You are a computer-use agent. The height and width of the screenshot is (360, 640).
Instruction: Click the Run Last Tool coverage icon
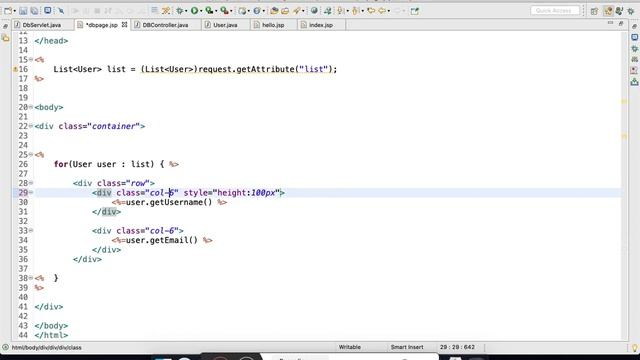click(x=209, y=11)
